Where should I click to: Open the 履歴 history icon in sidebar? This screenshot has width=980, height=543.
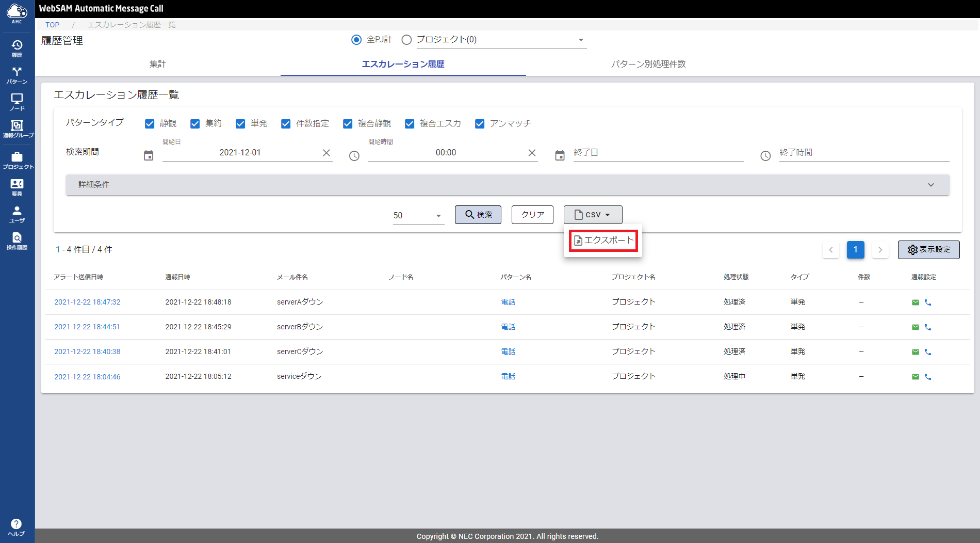pos(17,48)
